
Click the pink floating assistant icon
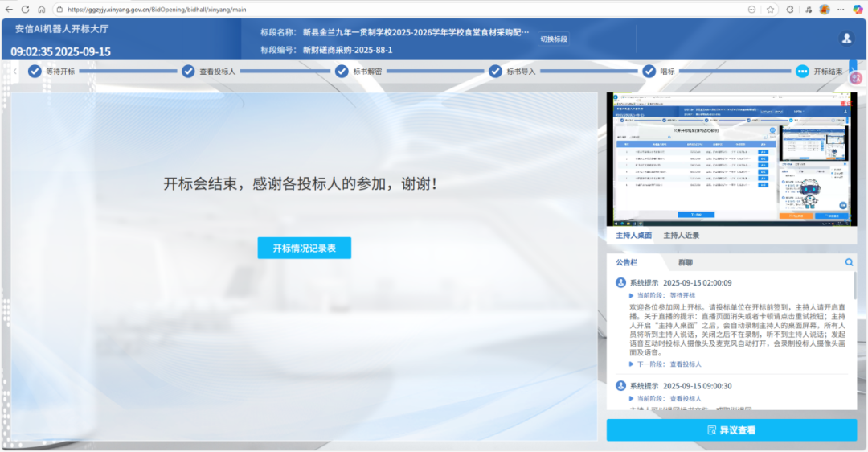[x=857, y=78]
